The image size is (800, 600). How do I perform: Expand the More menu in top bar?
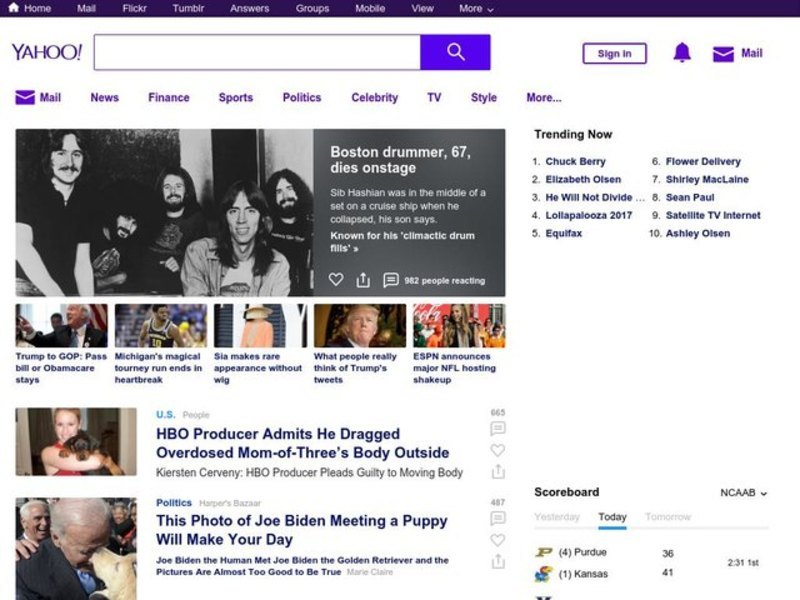click(476, 8)
